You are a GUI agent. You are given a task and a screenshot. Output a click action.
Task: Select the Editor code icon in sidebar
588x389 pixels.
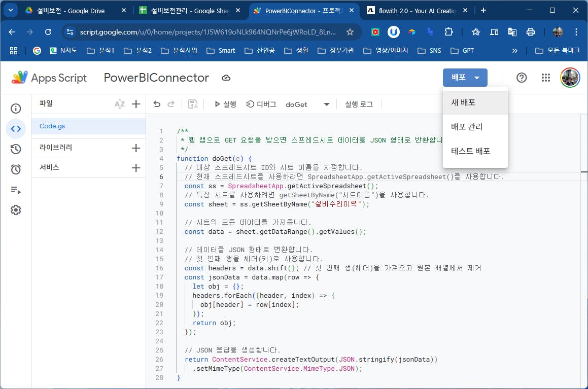coord(16,129)
